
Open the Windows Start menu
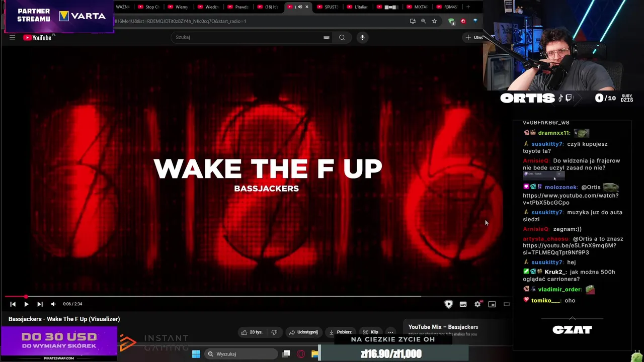(196, 354)
